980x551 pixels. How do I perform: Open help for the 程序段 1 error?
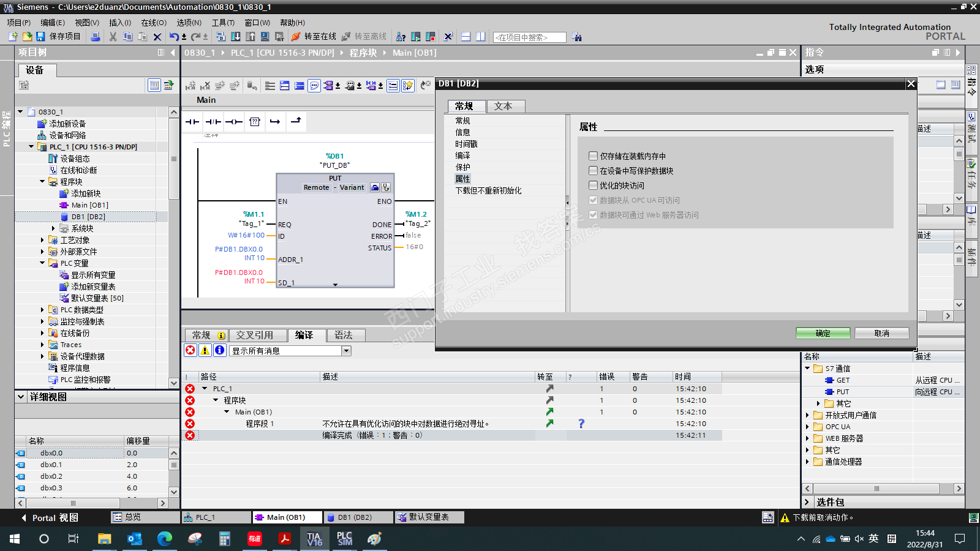point(581,424)
